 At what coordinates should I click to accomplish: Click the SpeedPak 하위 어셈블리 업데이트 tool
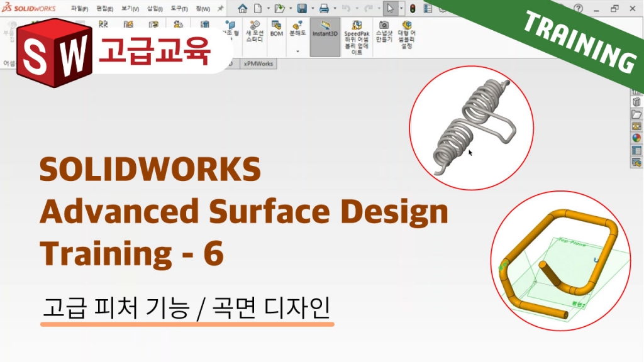pyautogui.click(x=357, y=37)
